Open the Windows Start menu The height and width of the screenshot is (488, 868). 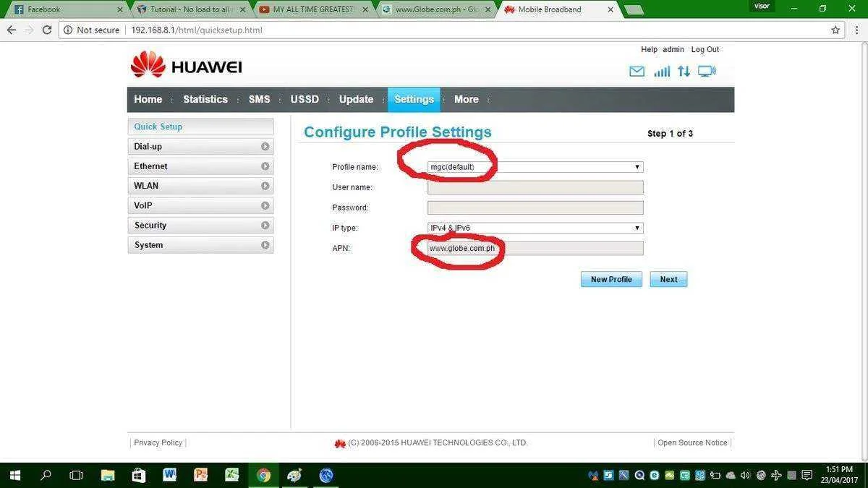14,475
